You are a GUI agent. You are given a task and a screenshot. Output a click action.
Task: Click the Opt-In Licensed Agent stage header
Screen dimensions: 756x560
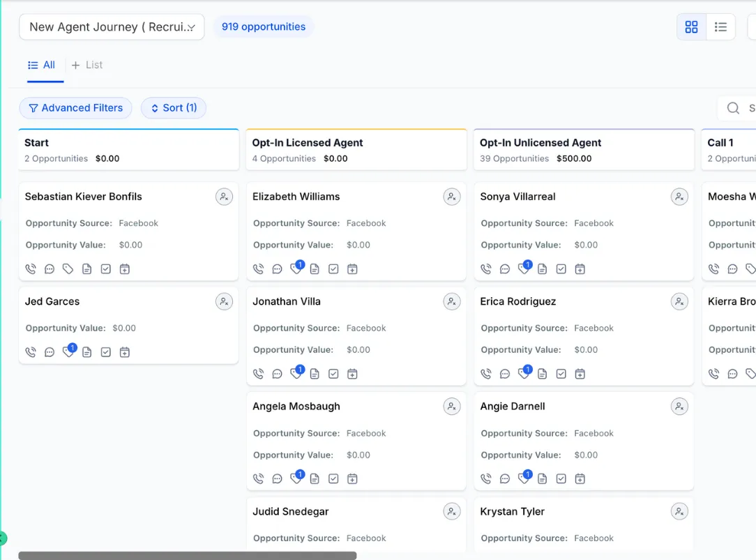click(356, 150)
